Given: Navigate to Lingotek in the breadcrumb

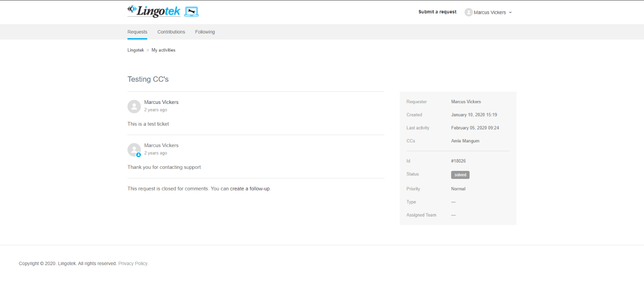Looking at the screenshot, I should (x=135, y=50).
